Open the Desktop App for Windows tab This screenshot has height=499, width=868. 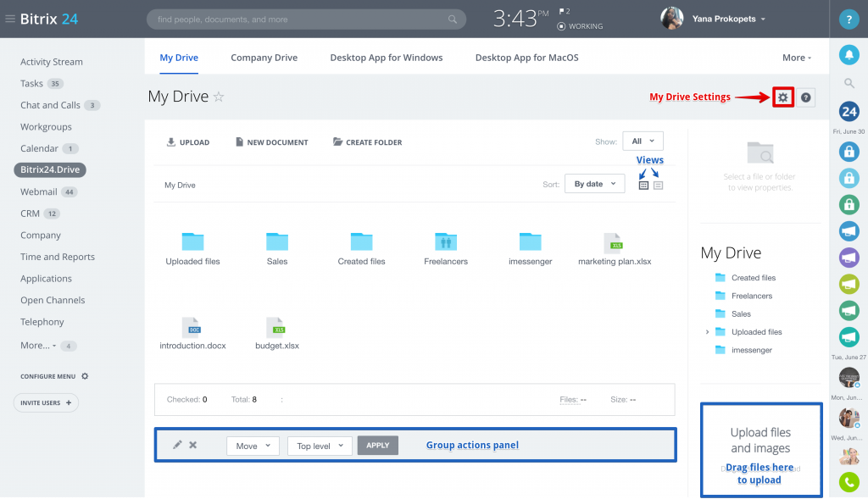pyautogui.click(x=387, y=58)
